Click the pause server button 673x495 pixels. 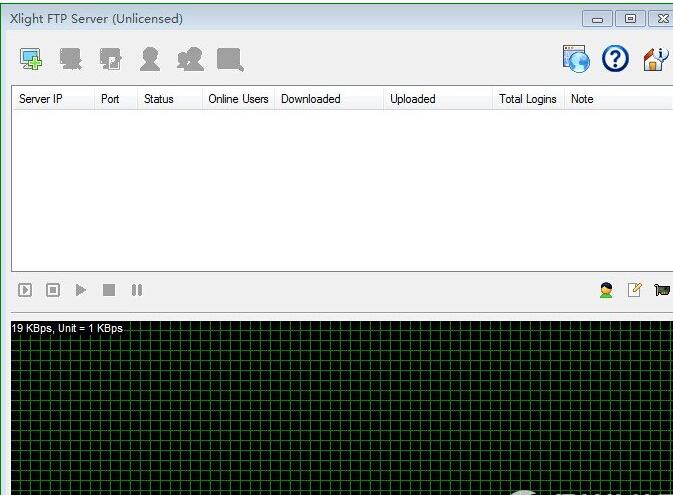[137, 290]
